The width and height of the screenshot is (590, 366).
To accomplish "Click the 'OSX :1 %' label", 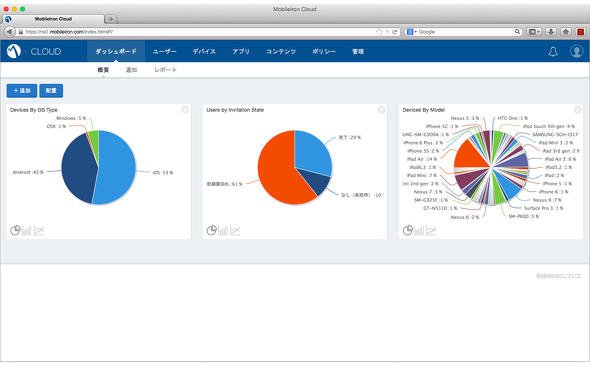I will [56, 126].
